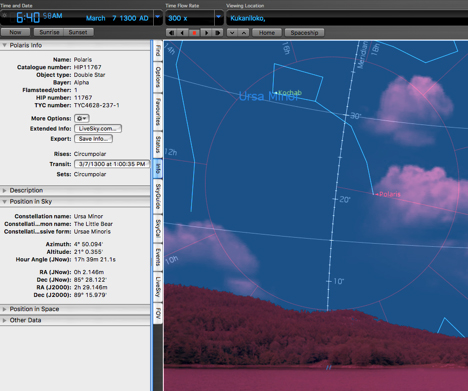Screen dimensions: 468x391
Task: Open the SkyGuide side tab
Action: [158, 196]
